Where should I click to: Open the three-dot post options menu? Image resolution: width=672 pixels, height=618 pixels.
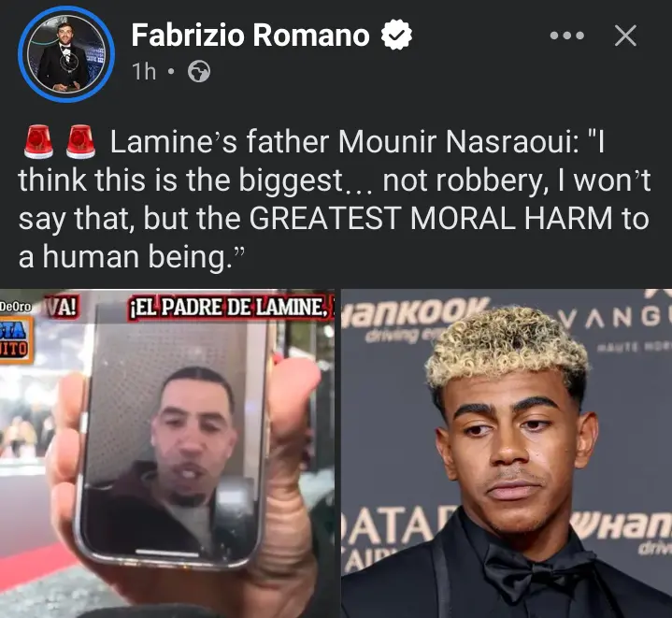coord(567,36)
